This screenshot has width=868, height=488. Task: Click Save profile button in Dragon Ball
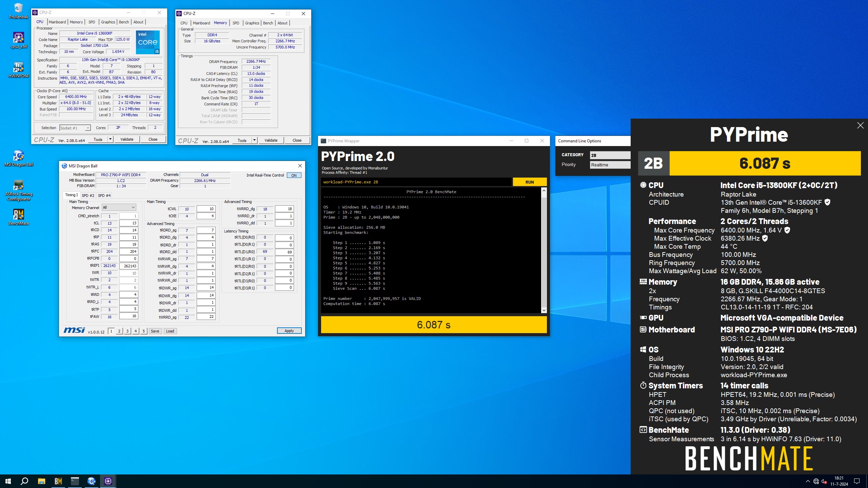coord(155,331)
